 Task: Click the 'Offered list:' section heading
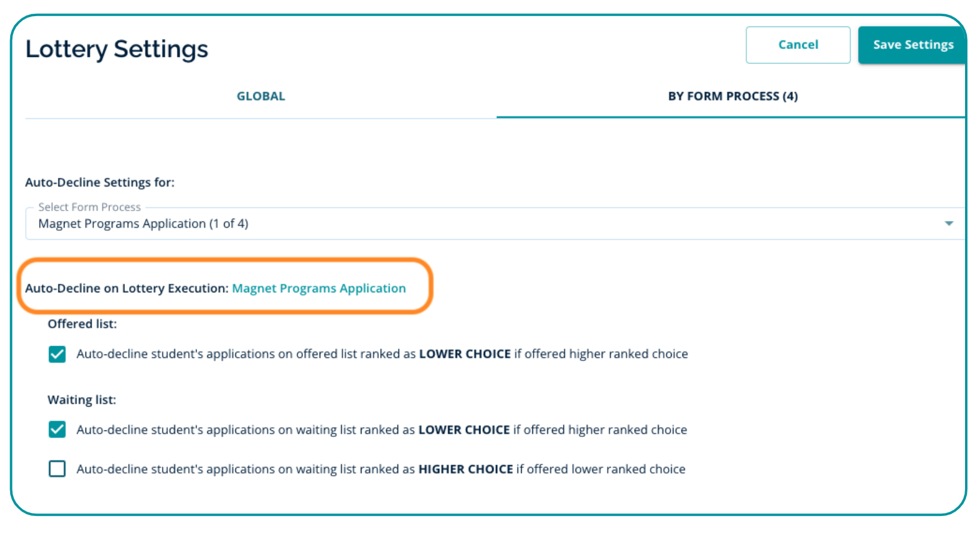[x=82, y=324]
